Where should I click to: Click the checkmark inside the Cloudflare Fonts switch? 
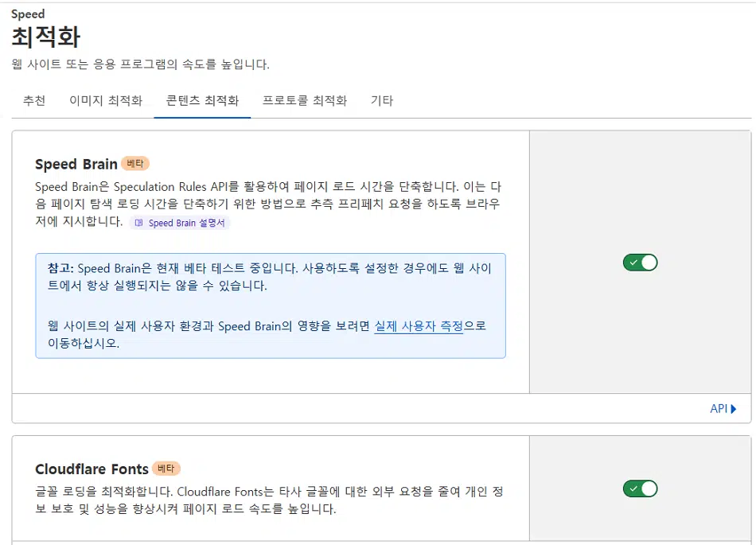click(633, 489)
